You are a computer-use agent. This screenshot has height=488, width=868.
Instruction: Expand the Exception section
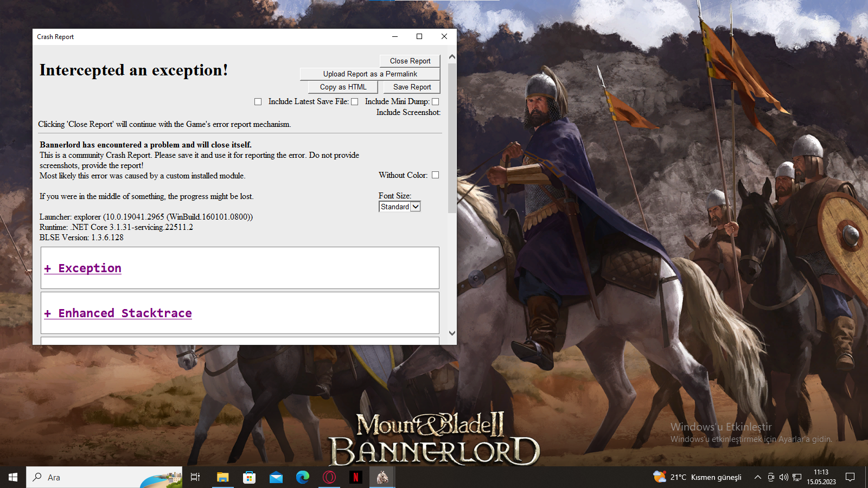(82, 268)
